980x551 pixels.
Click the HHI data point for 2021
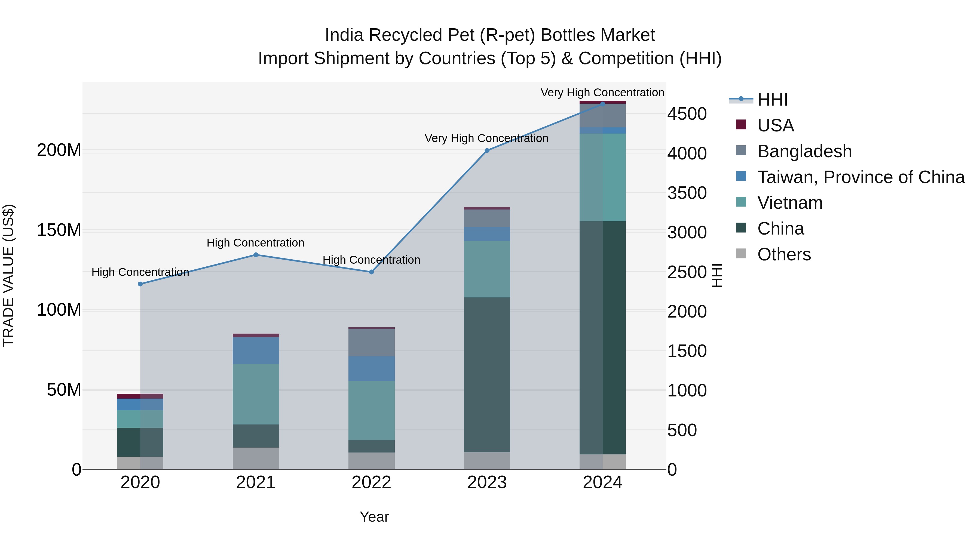pos(256,255)
